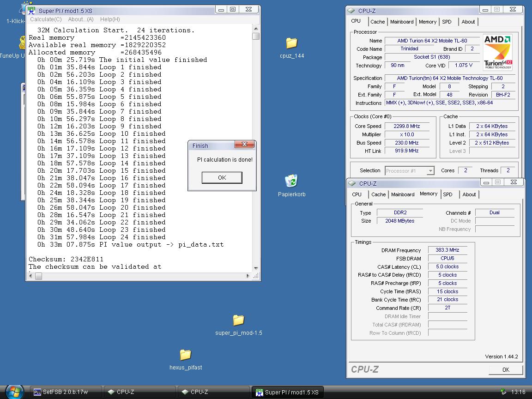The height and width of the screenshot is (399, 532).
Task: Click the Core VID value 1.075 V
Action: pyautogui.click(x=464, y=66)
